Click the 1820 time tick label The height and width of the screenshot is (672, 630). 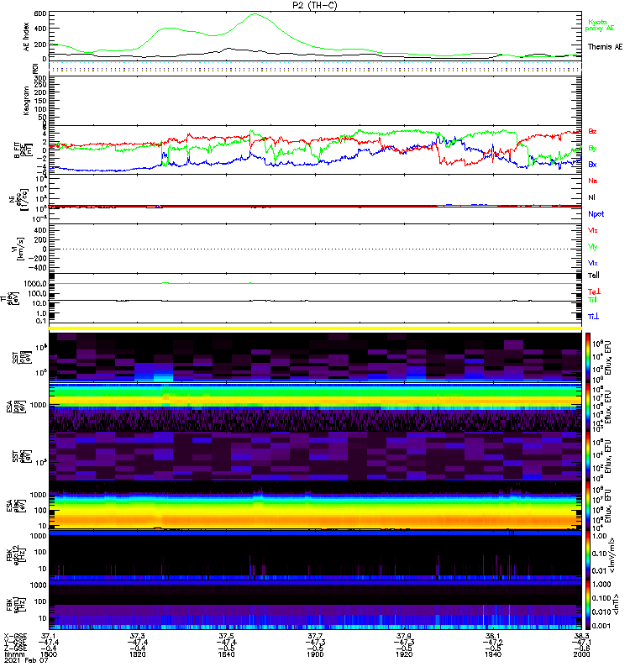point(137,654)
